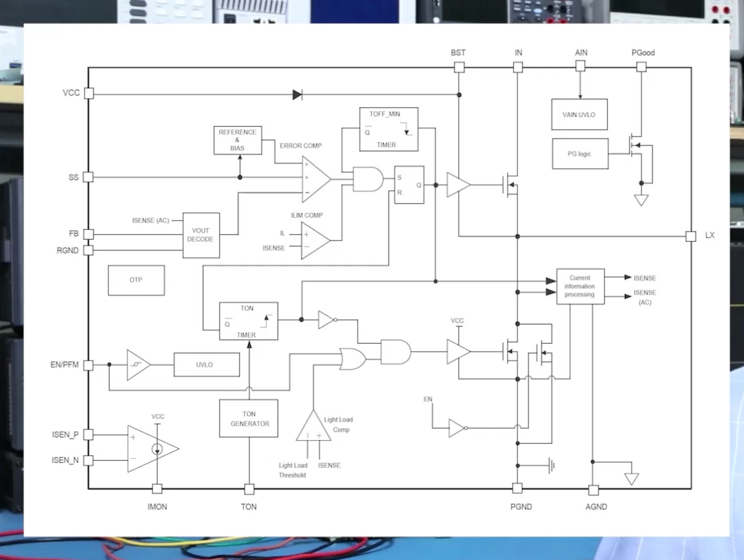Click the PGND pin label
The width and height of the screenshot is (744, 560).
(x=521, y=507)
